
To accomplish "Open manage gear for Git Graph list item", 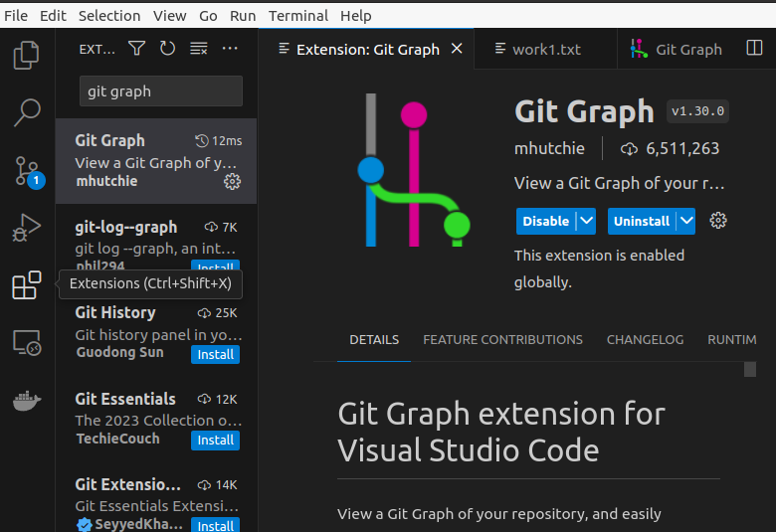I will [x=232, y=182].
